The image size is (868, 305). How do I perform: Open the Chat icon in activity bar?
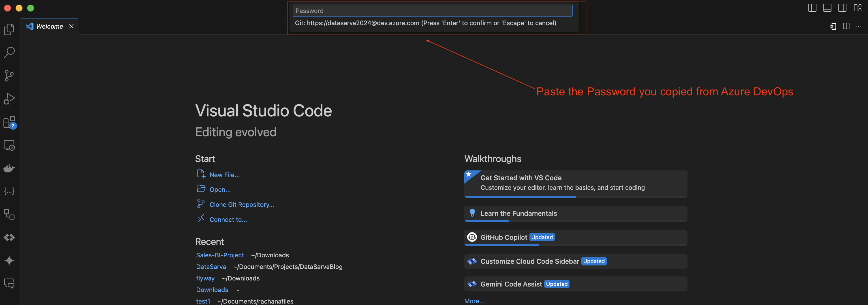[x=9, y=284]
